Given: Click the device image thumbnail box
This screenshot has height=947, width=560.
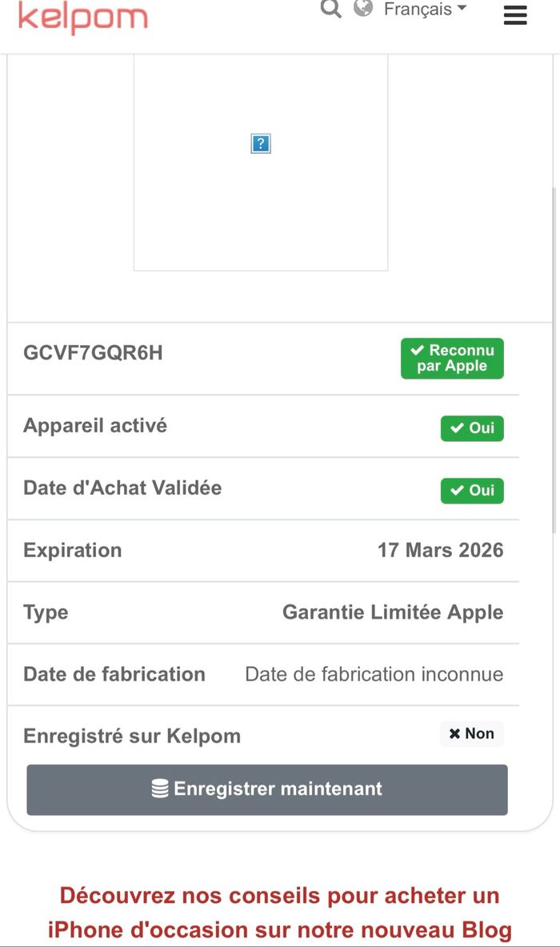Looking at the screenshot, I should [x=261, y=162].
